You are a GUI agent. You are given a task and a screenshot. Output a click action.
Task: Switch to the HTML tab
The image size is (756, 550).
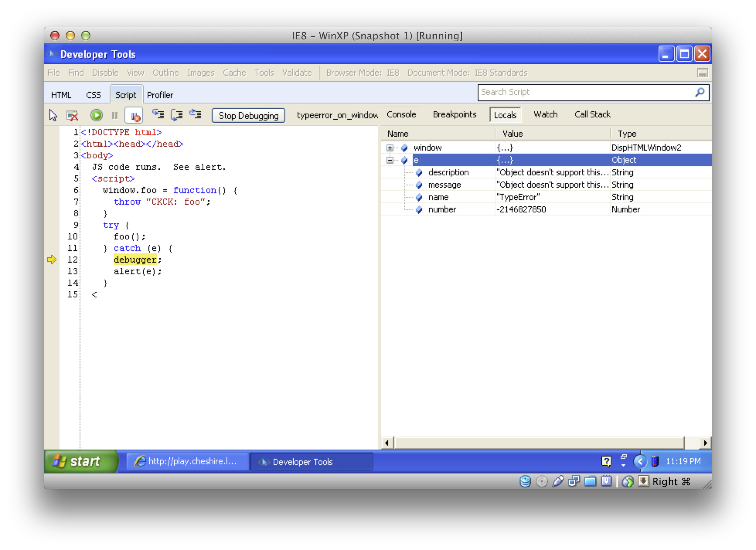(x=61, y=95)
